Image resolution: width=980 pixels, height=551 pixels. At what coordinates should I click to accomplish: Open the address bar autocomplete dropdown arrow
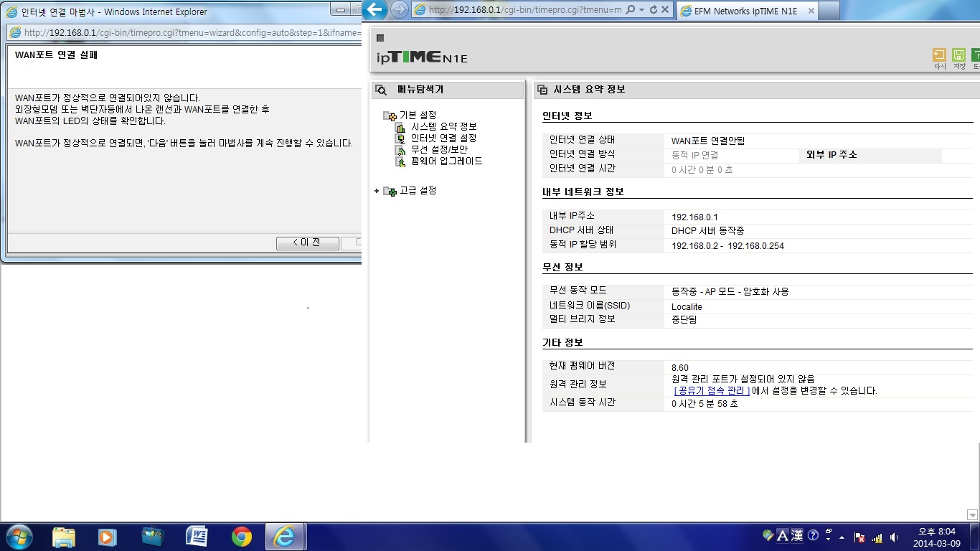[641, 10]
